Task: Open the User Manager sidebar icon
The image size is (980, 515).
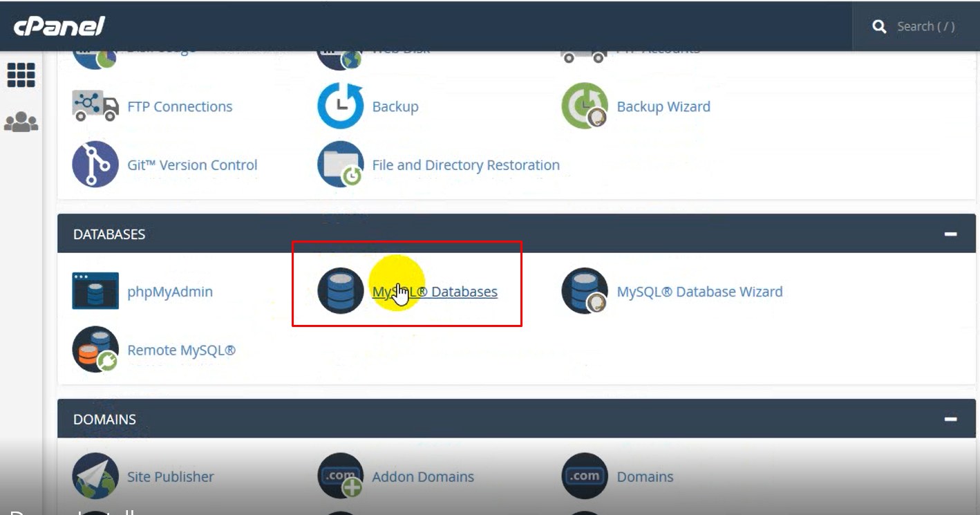Action: coord(21,122)
